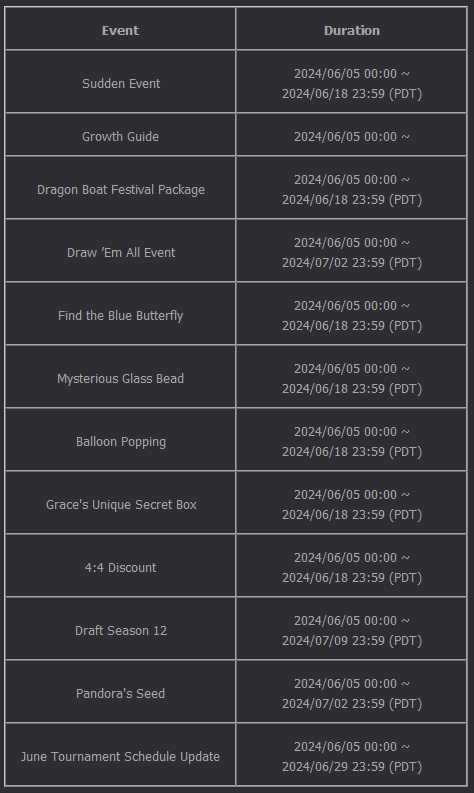The width and height of the screenshot is (474, 793).
Task: Click Draft Season 12 duration ending 07/09
Action: [x=352, y=628]
